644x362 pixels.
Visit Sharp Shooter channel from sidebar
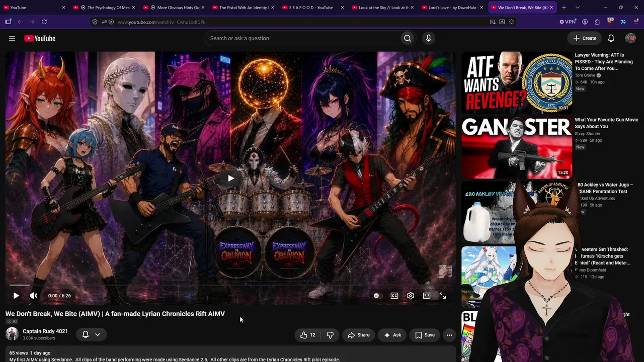click(x=588, y=134)
